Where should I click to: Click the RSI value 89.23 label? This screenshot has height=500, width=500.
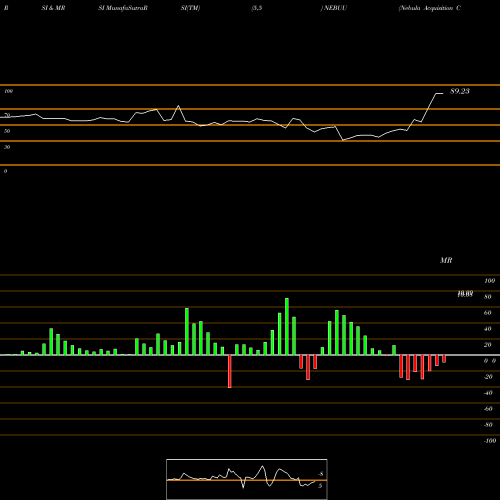(x=460, y=91)
